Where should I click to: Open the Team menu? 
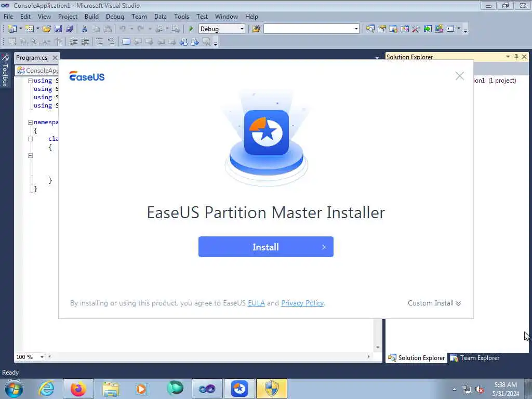139,16
